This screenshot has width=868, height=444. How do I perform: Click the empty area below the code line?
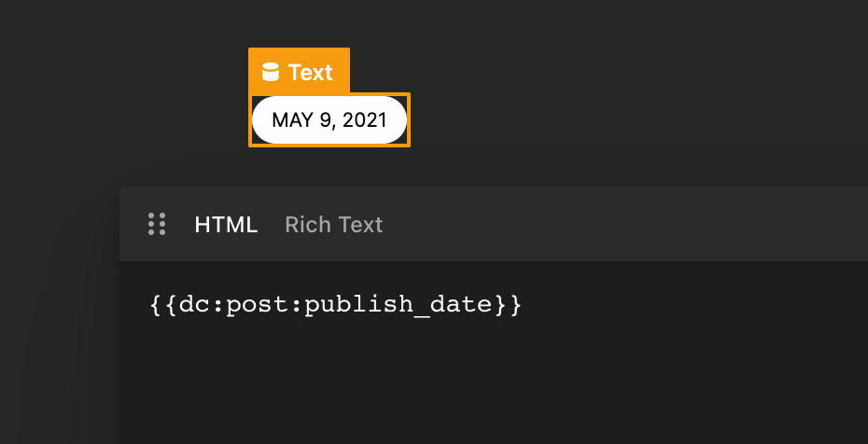(x=467, y=382)
